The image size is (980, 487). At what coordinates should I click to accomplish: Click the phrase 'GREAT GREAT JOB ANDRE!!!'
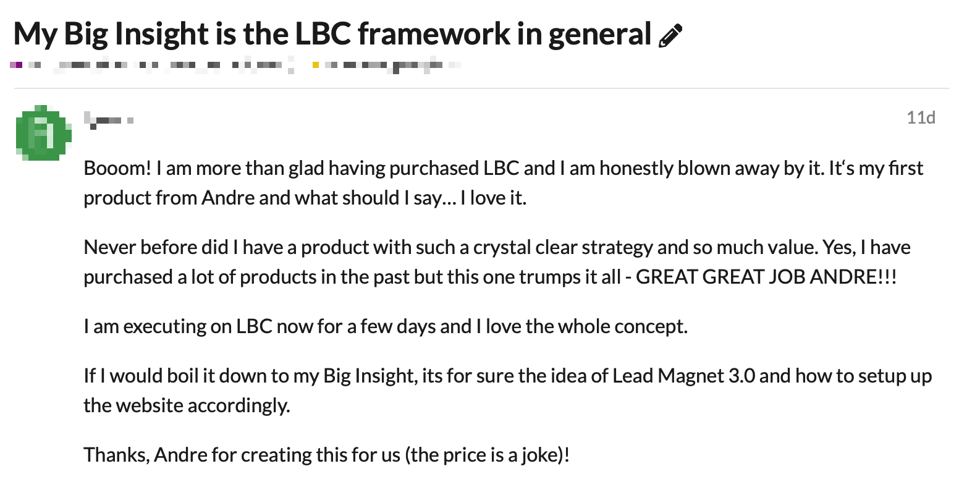tap(766, 276)
